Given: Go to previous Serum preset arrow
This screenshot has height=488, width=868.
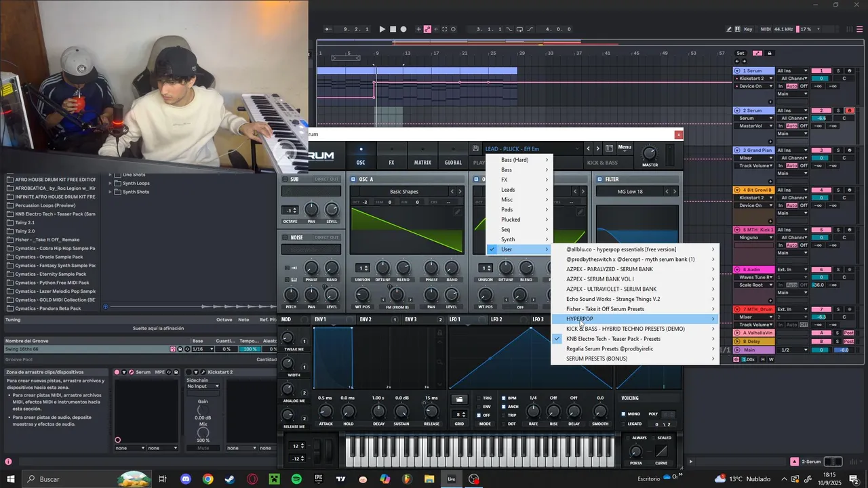Looking at the screenshot, I should click(588, 148).
